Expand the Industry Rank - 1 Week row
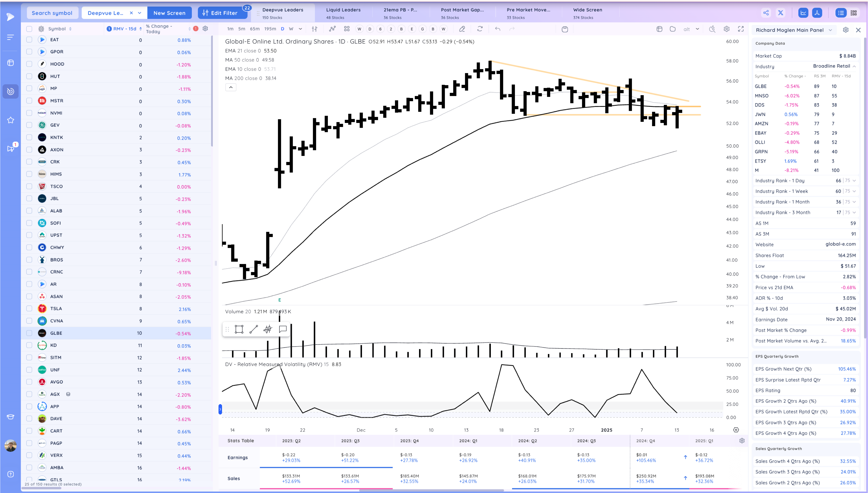 854,191
